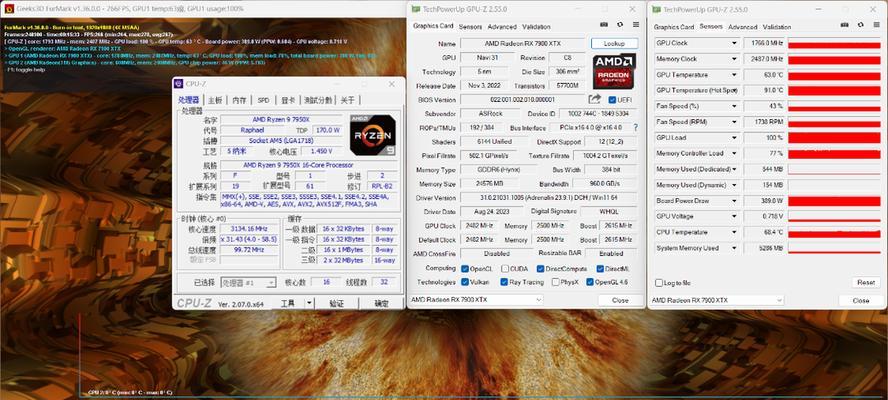Toggle the PhysX checkbox

[x=556, y=282]
